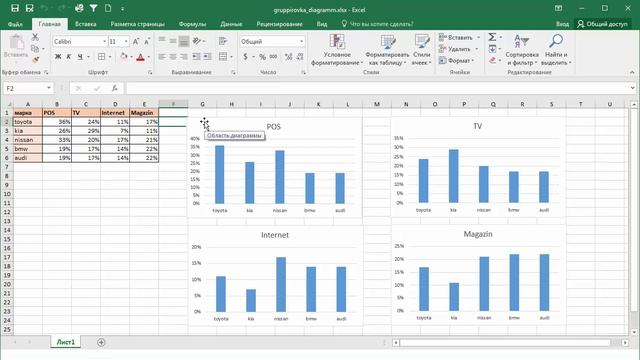Screen dimensions: 640x360
Task: Toggle underline formatting (Ч)
Action: click(x=80, y=57)
